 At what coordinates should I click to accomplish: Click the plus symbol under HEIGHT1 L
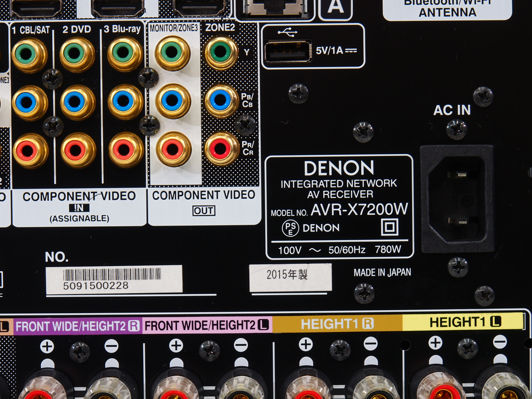point(436,343)
